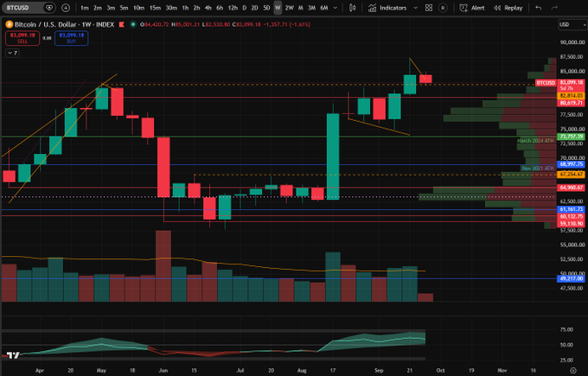
Task: Click the 83,099.18 BUY button
Action: (x=71, y=38)
